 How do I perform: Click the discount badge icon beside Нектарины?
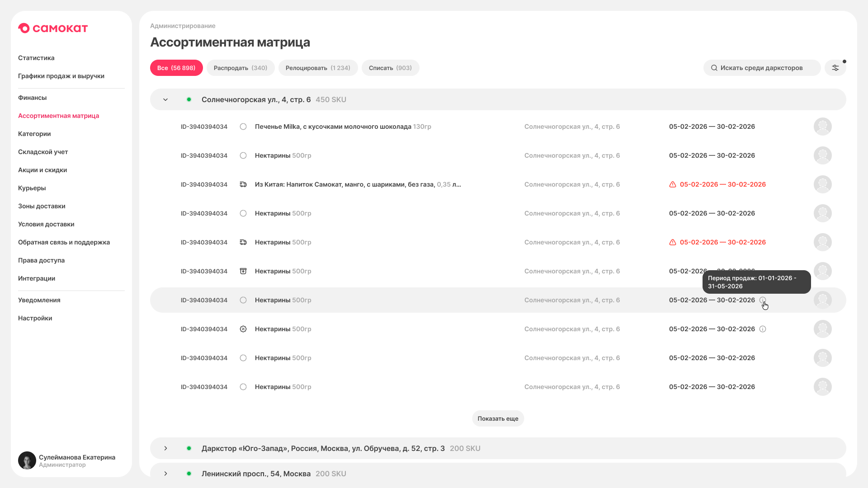pos(243,329)
